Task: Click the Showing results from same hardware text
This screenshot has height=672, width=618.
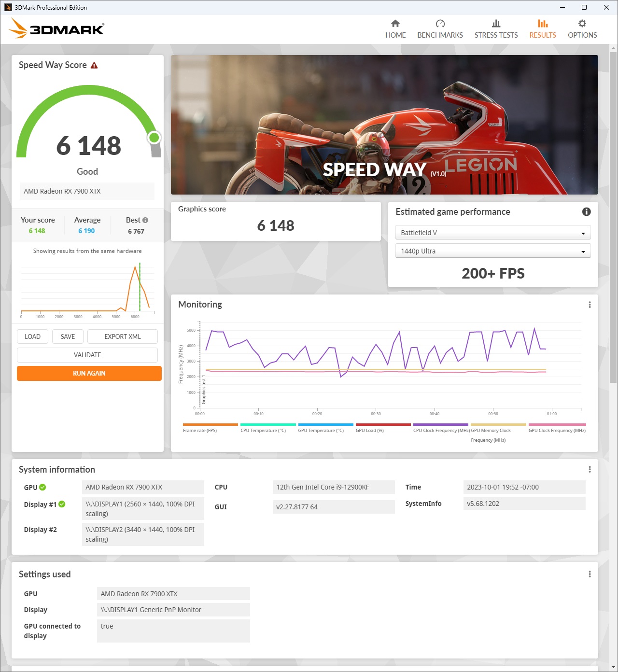Action: (87, 251)
